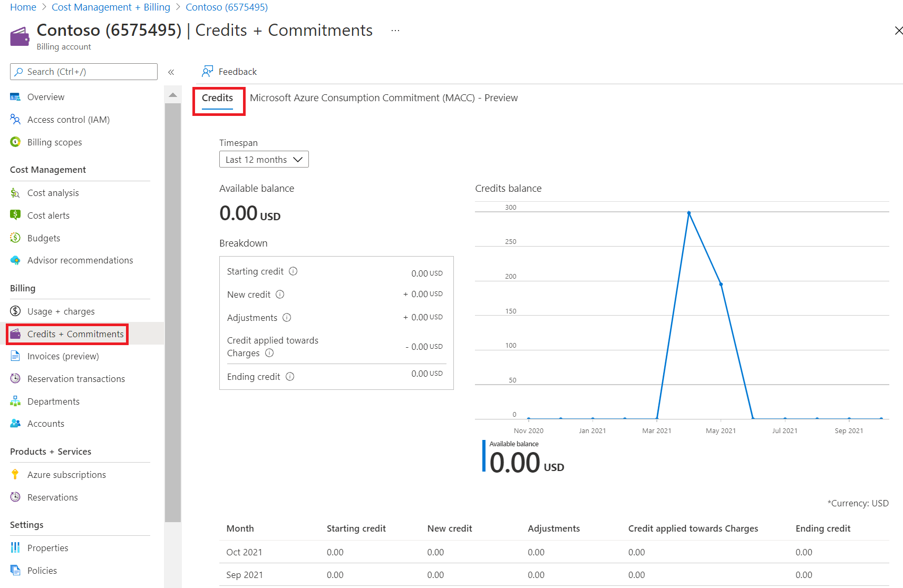
Task: Click the Feedback icon in the toolbar
Action: (208, 72)
